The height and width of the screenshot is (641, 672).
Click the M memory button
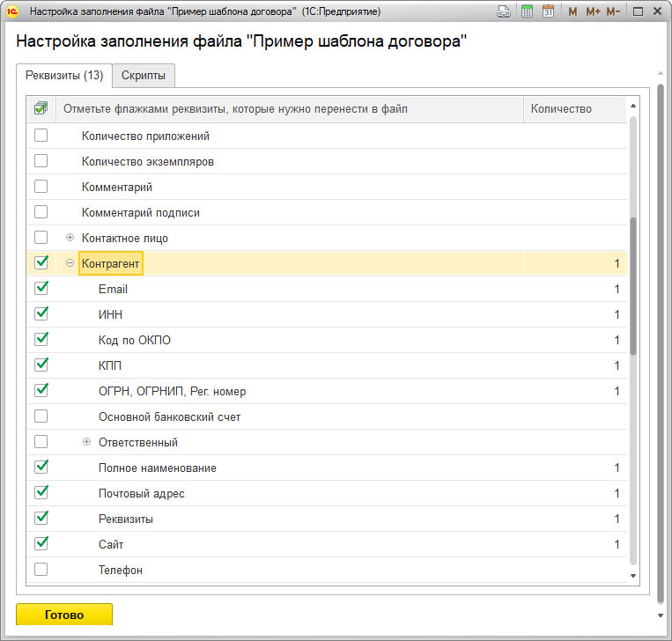[573, 11]
